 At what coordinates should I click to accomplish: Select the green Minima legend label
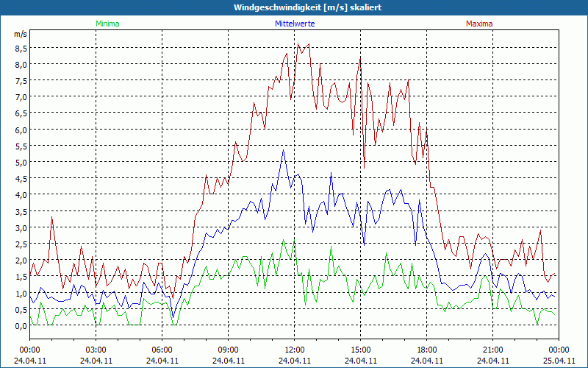pos(107,24)
